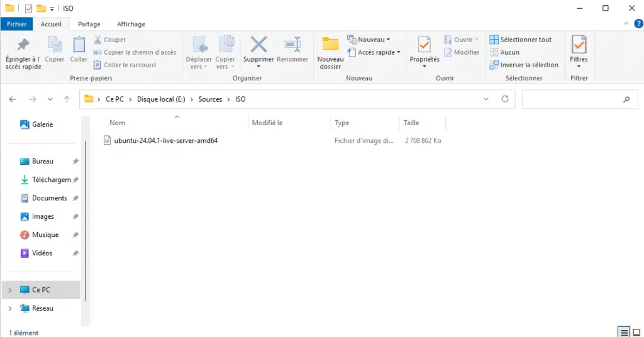Click the search magnifier icon
Viewport: 644px width, 337px height.
coord(626,99)
